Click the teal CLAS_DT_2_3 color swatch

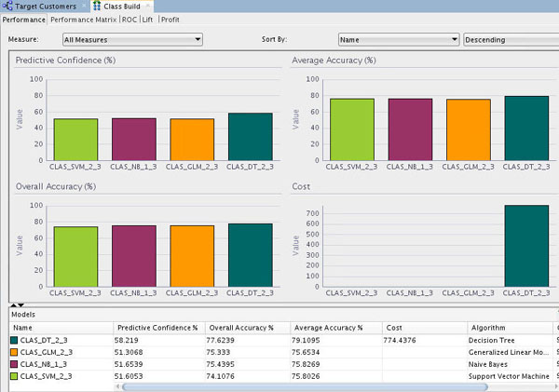pos(16,341)
